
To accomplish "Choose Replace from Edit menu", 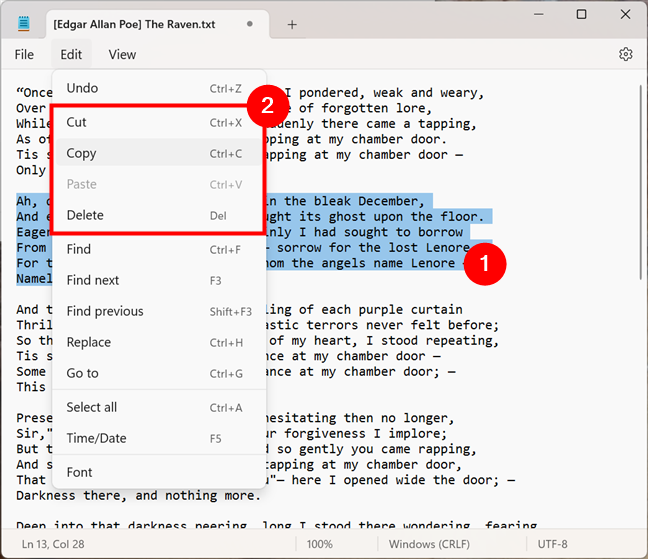I will tap(159, 342).
